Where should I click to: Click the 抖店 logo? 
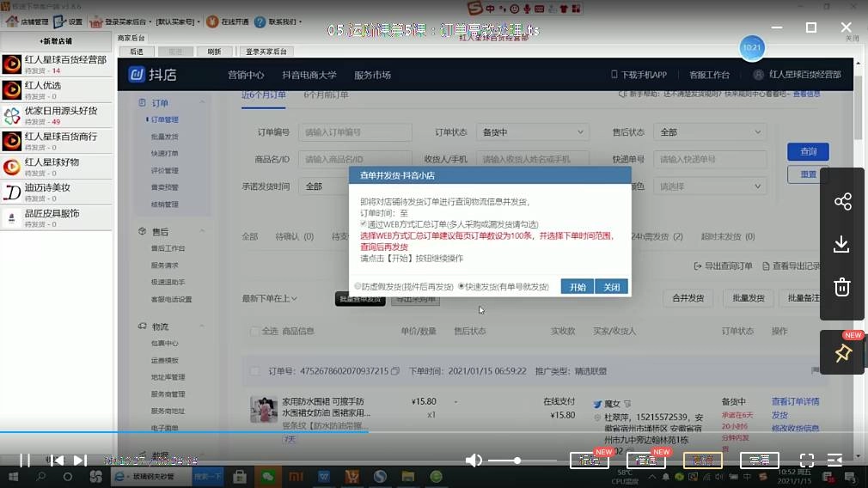pyautogui.click(x=152, y=75)
